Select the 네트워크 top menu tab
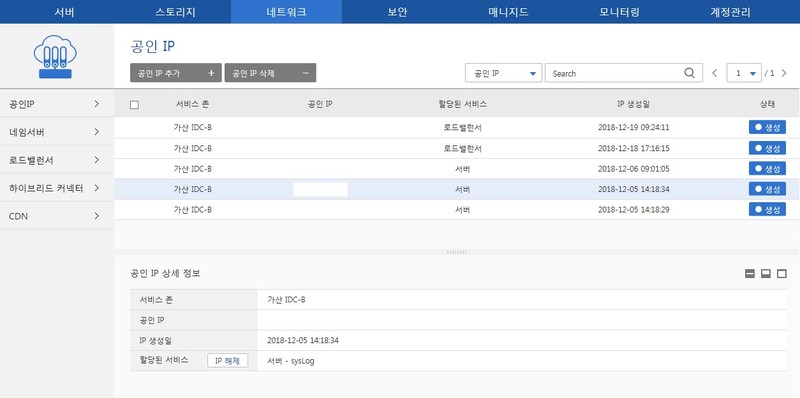This screenshot has width=800, height=398. (x=286, y=12)
